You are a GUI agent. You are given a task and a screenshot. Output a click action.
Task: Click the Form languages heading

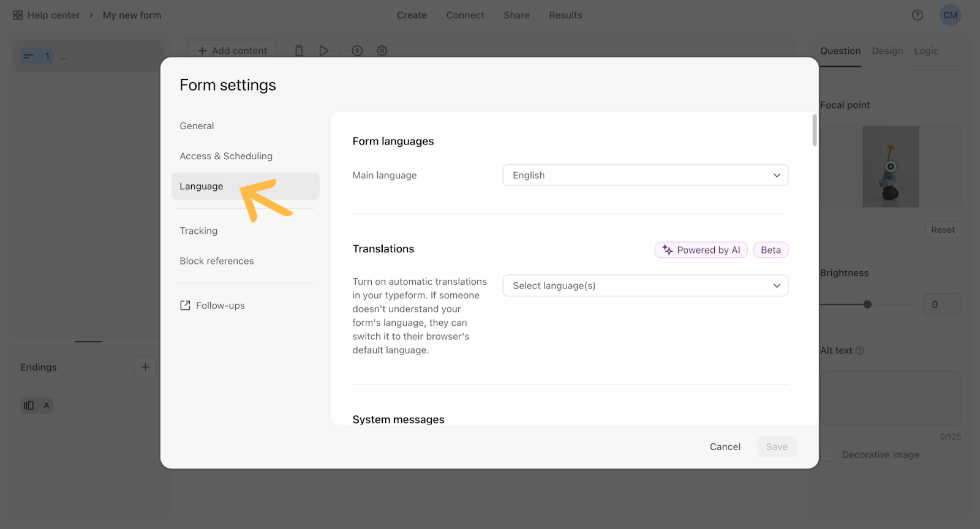coord(393,141)
